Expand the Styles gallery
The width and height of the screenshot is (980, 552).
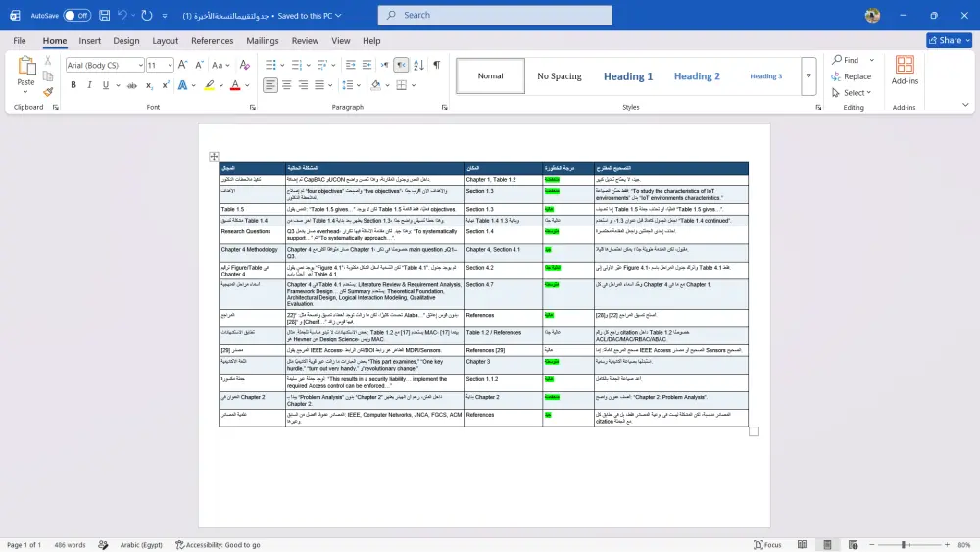coord(808,75)
